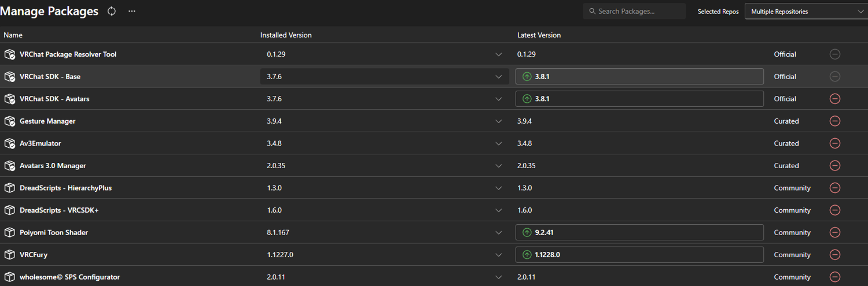
Task: Click the Search Packages input field
Action: point(637,12)
